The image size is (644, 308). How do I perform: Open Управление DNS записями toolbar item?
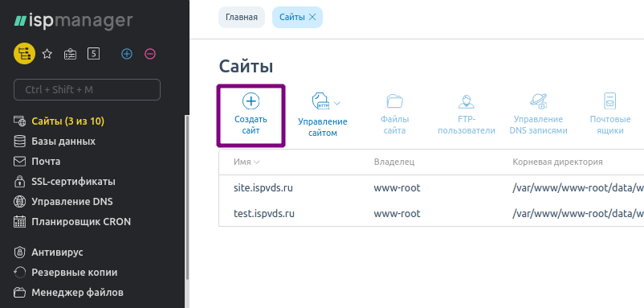539,114
